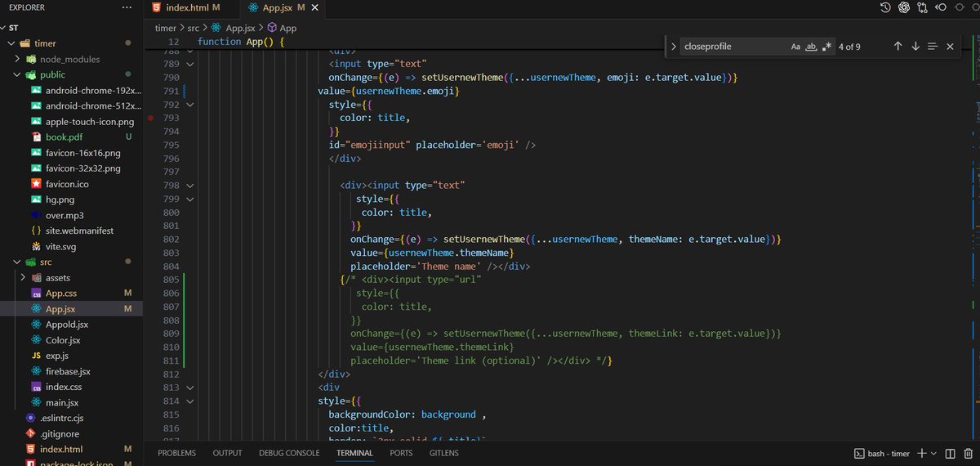Click the closeprofile search input
The width and height of the screenshot is (980, 466).
coord(733,47)
